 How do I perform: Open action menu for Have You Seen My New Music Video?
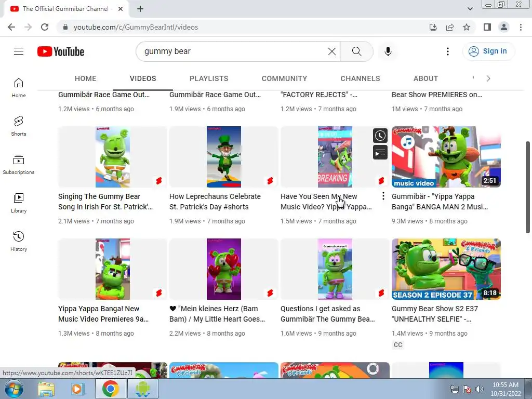click(x=383, y=196)
